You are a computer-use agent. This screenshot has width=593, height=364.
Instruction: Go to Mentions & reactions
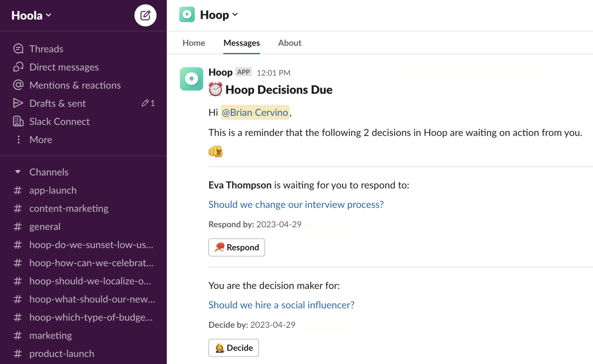tap(75, 85)
